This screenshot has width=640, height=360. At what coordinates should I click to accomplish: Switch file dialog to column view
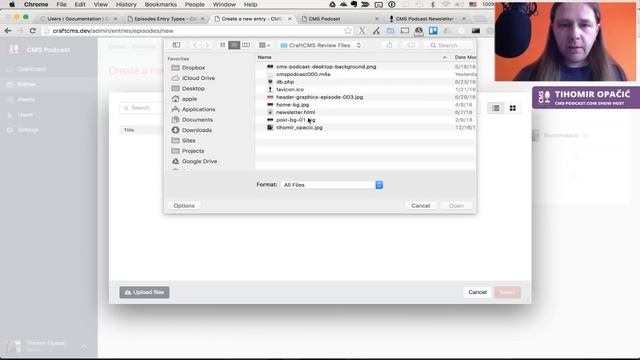(246, 45)
